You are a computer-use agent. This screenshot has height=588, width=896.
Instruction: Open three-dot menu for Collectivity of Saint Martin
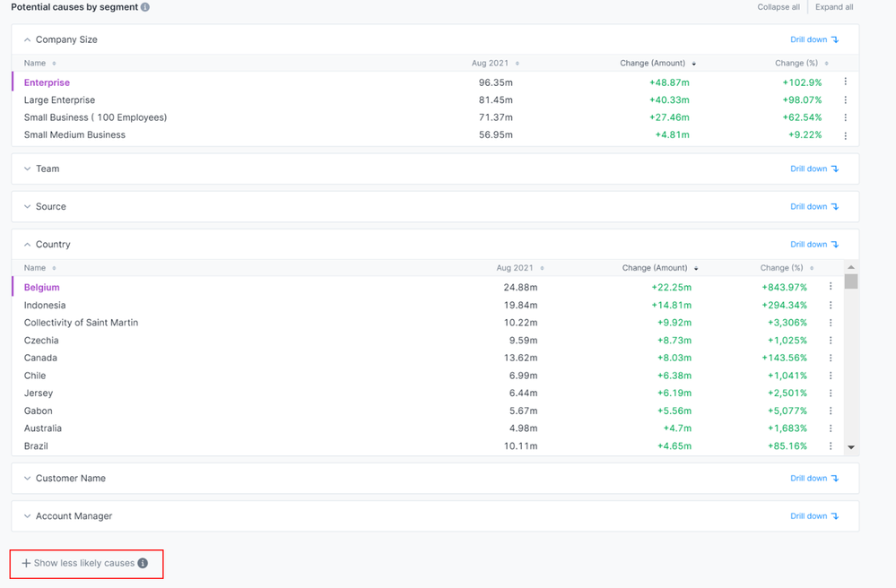831,323
